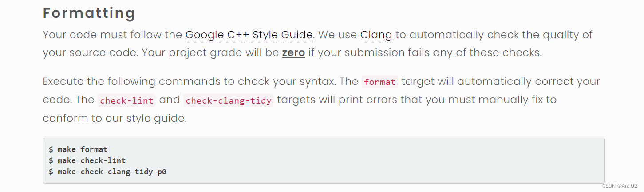The image size is (644, 192).
Task: Click the bold underlined word zero
Action: tap(293, 53)
